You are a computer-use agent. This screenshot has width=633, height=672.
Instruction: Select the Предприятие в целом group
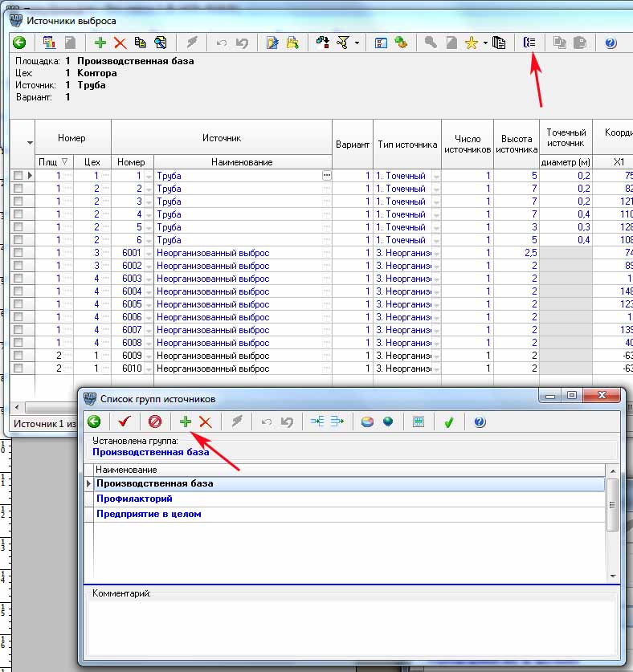[149, 514]
